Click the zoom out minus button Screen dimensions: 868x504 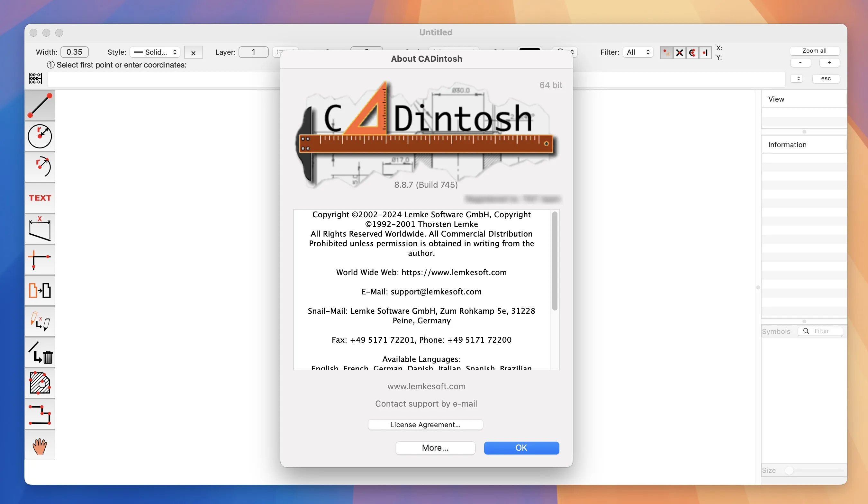[x=800, y=63]
